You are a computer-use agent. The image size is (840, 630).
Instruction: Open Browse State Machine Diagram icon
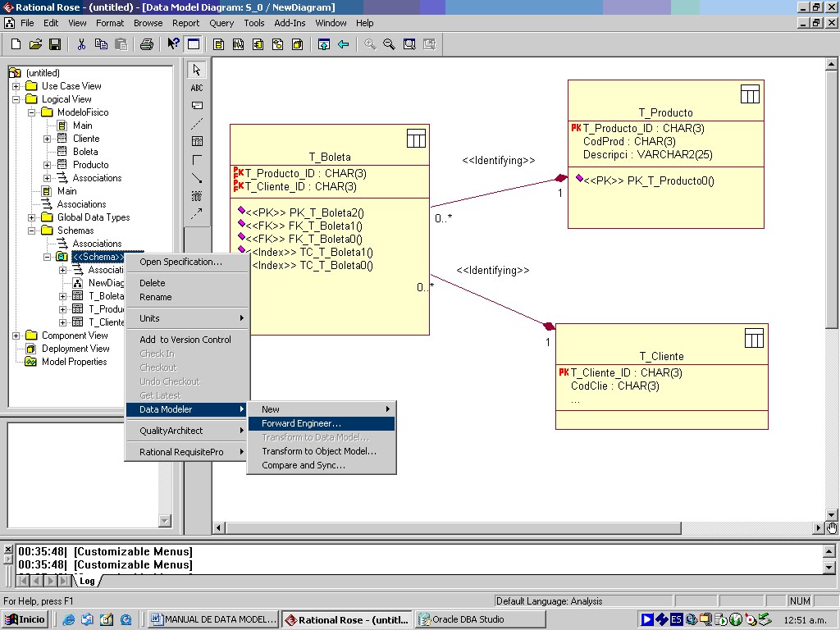pyautogui.click(x=277, y=44)
